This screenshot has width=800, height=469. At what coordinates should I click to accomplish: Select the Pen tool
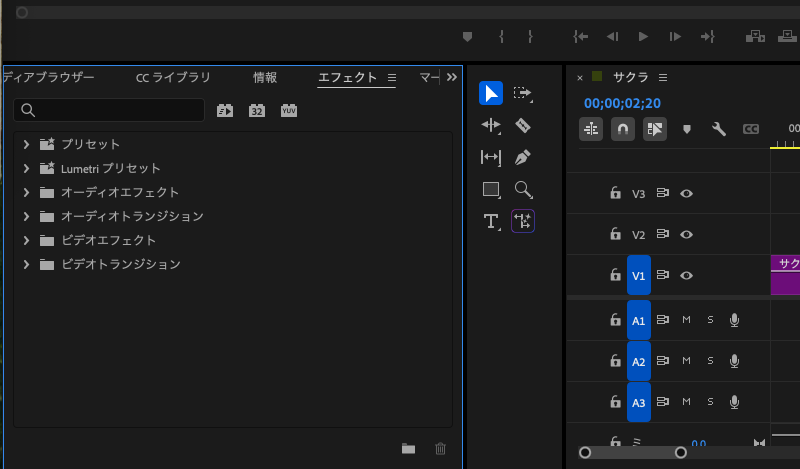(x=522, y=157)
